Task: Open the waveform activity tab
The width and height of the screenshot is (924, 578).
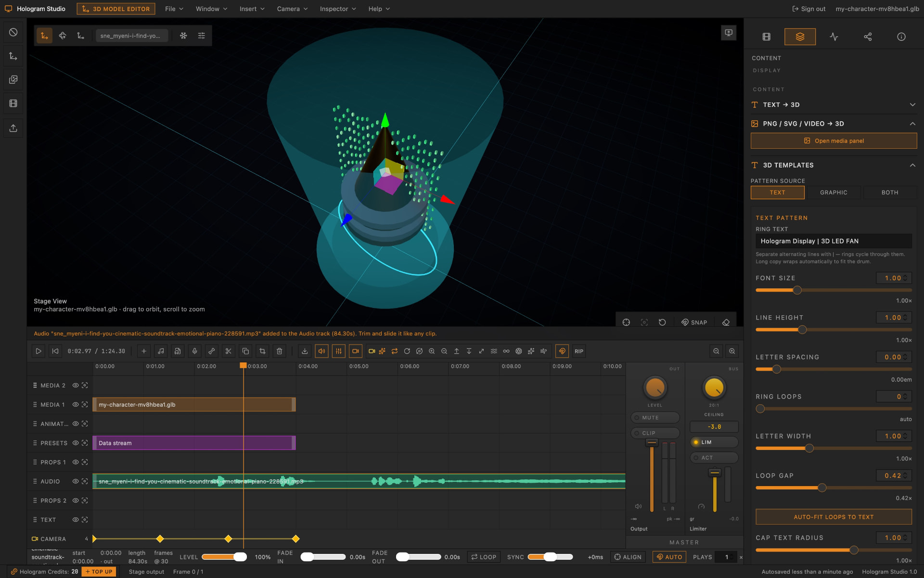Action: pyautogui.click(x=834, y=37)
